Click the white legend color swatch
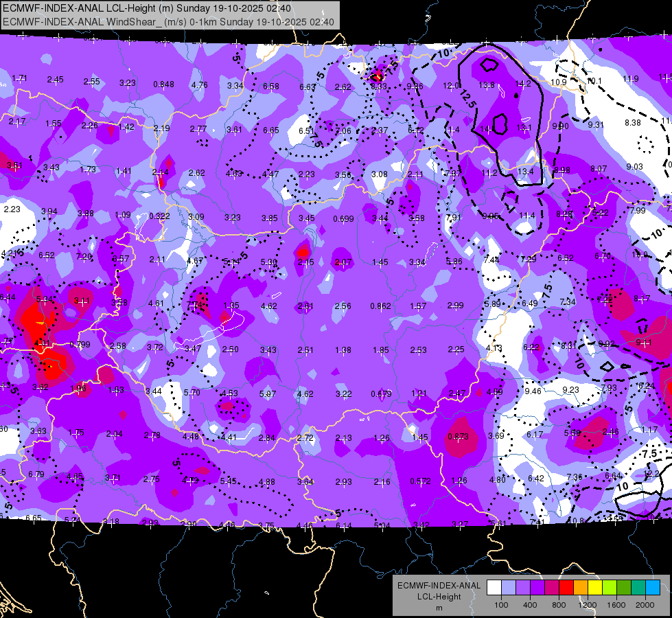Viewport: 672px width, 618px height. coord(494,588)
